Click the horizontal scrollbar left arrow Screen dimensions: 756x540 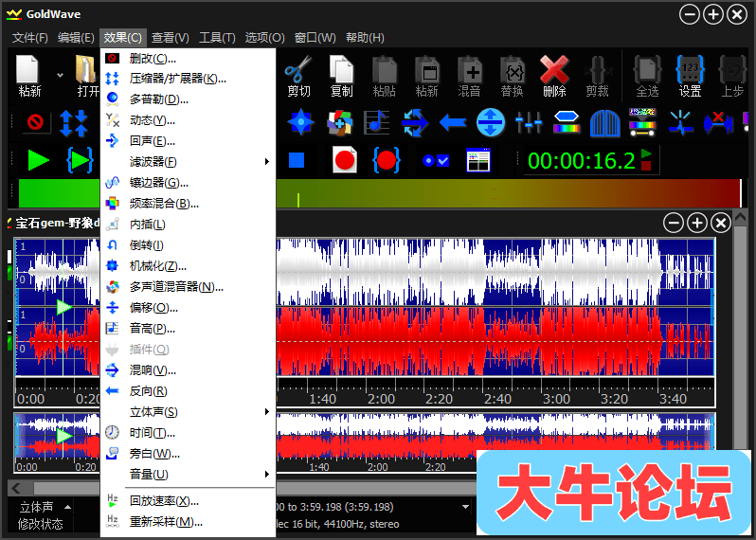(17, 488)
